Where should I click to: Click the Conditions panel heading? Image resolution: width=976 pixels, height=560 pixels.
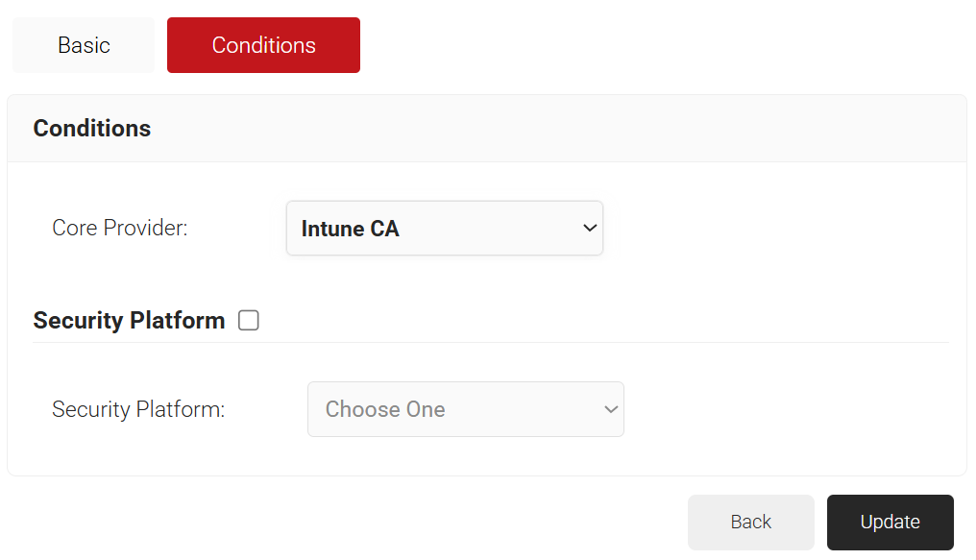(92, 129)
